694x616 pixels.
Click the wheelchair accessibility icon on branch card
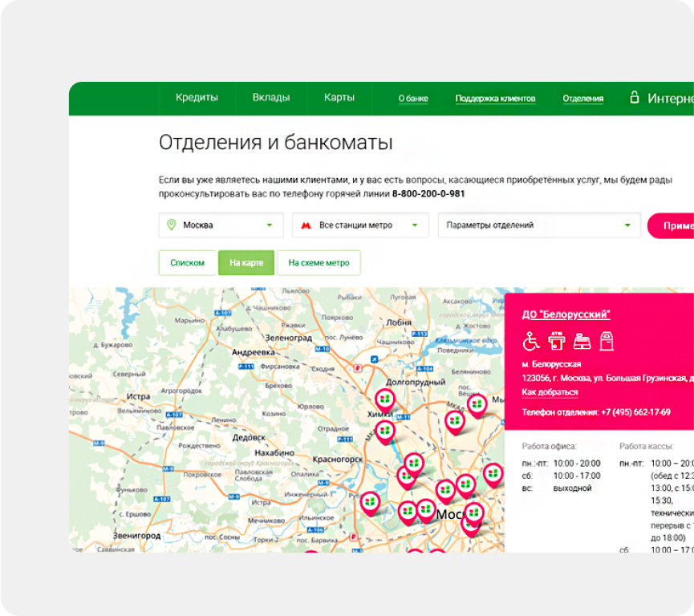point(531,342)
